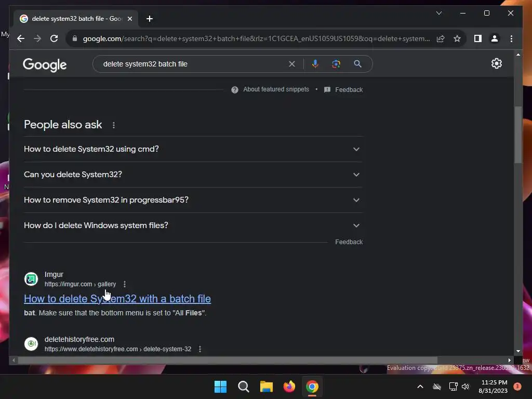Click the scroll right arrow

tap(509, 361)
